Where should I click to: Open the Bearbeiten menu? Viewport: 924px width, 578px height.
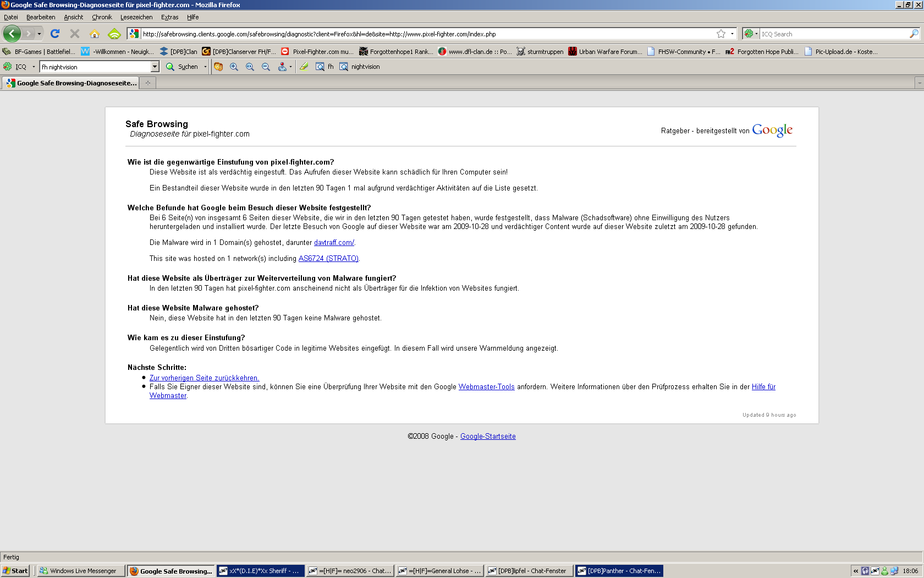[41, 17]
